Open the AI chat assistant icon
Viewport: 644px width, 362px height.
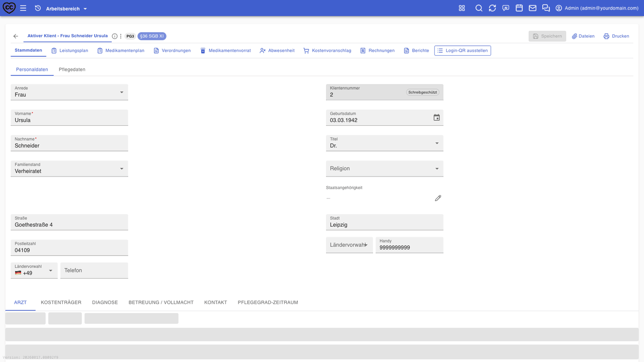[506, 8]
